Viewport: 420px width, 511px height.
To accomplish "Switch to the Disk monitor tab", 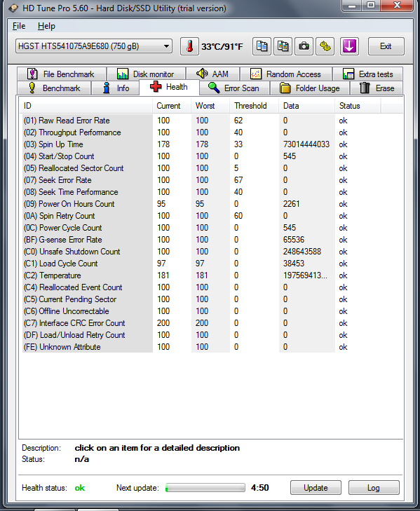I will click(x=146, y=74).
